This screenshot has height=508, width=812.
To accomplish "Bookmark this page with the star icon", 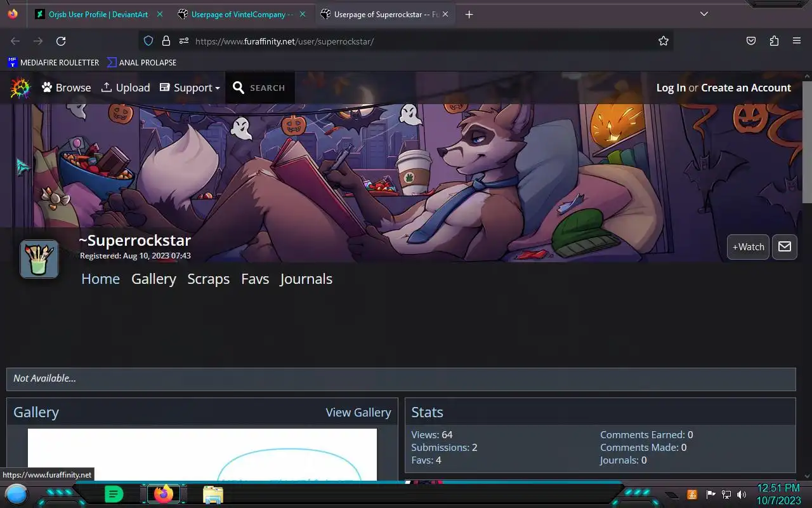I will tap(664, 41).
